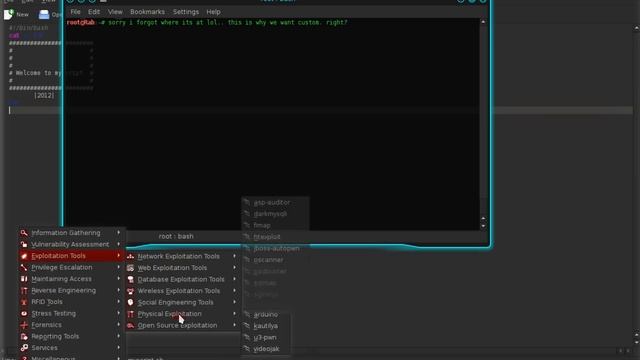This screenshot has width=640, height=360.
Task: Open the terminal Settings menu
Action: (x=186, y=12)
